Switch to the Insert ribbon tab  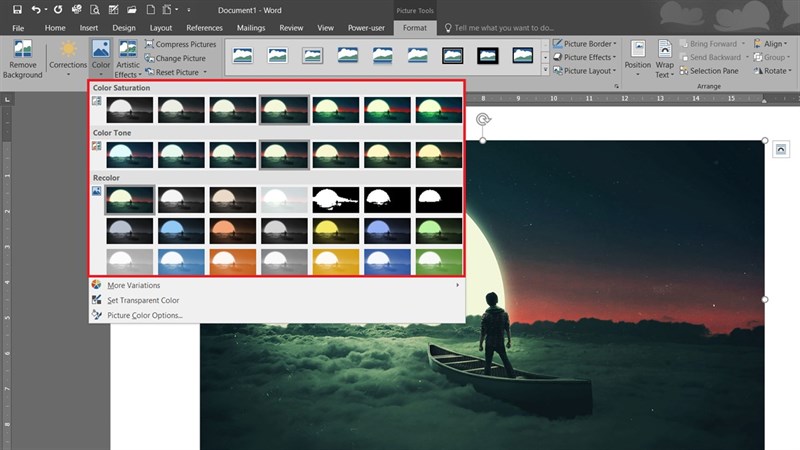click(x=86, y=28)
